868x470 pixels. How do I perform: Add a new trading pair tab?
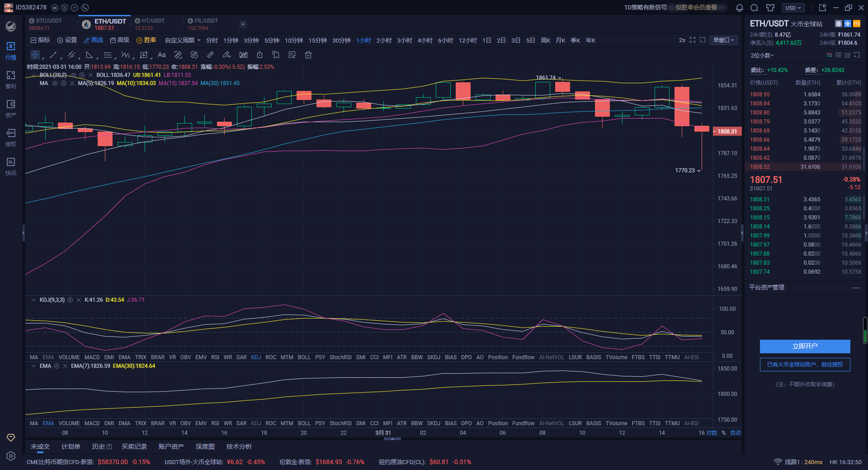click(243, 24)
